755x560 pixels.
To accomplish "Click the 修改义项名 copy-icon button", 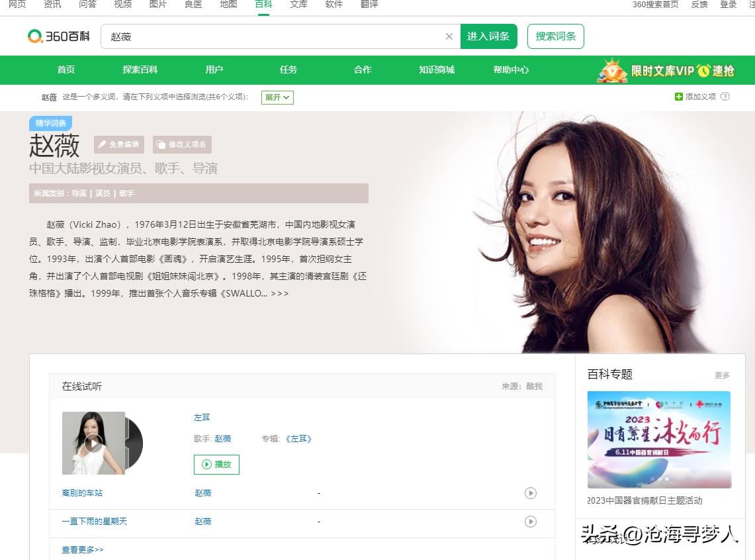I will [182, 144].
